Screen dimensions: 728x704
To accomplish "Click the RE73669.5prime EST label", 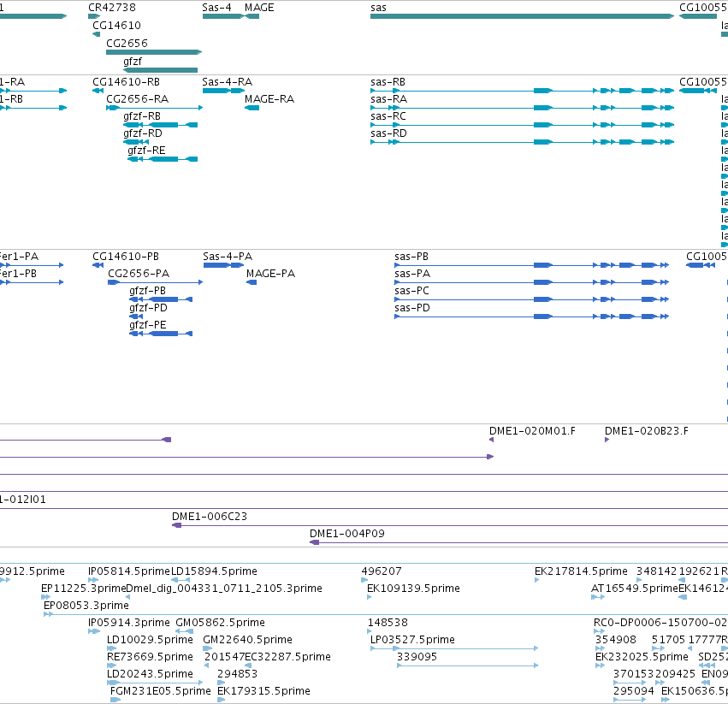I will (x=150, y=657).
